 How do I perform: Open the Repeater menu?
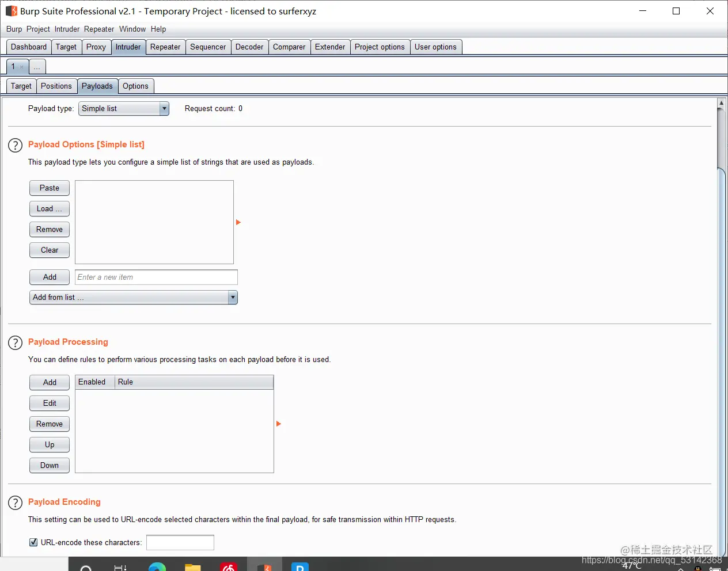(99, 29)
